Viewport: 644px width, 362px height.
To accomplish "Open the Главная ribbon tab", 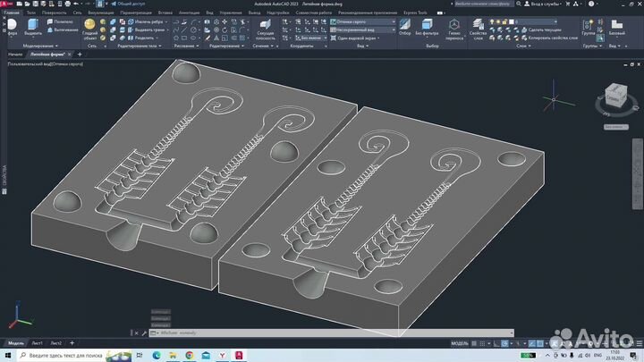I will [12, 13].
